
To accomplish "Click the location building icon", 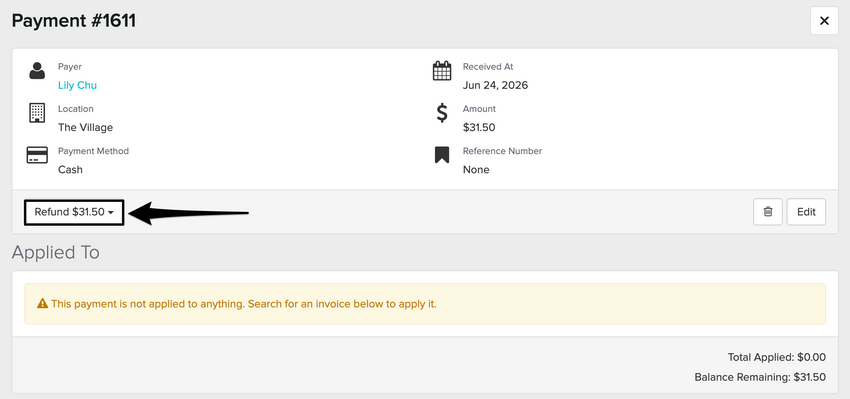I will click(36, 113).
